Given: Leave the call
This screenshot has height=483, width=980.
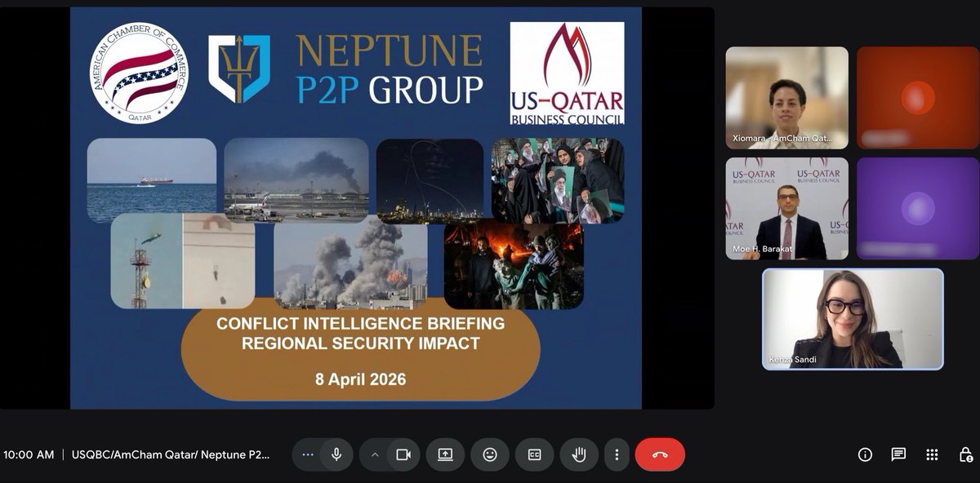Looking at the screenshot, I should [x=660, y=454].
